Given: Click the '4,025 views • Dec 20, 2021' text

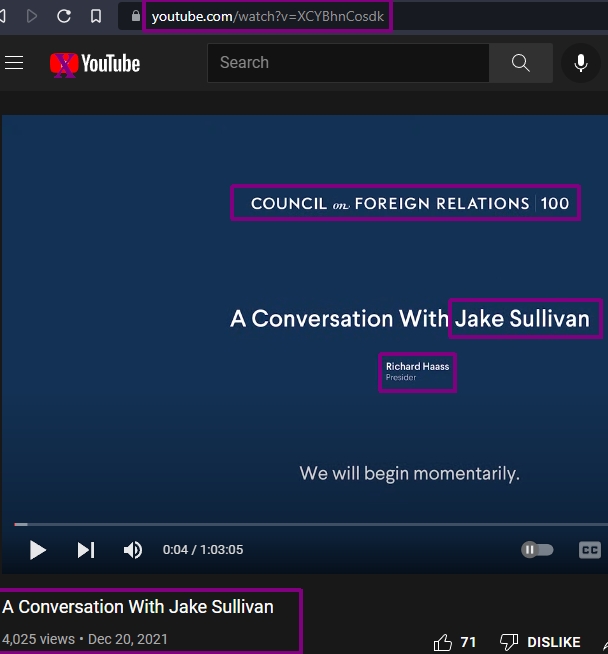Looking at the screenshot, I should (x=85, y=639).
